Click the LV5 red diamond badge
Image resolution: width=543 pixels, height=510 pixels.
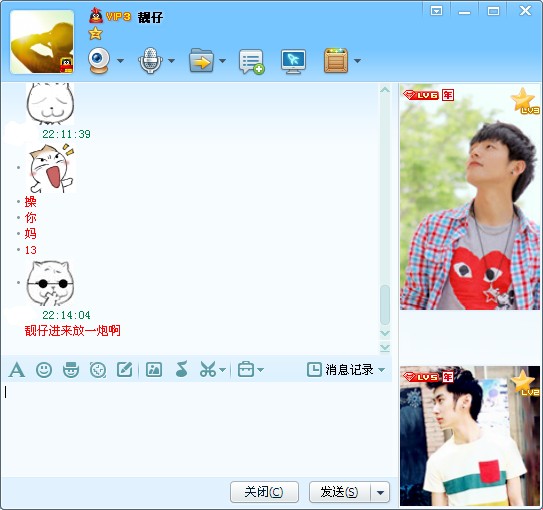(421, 377)
